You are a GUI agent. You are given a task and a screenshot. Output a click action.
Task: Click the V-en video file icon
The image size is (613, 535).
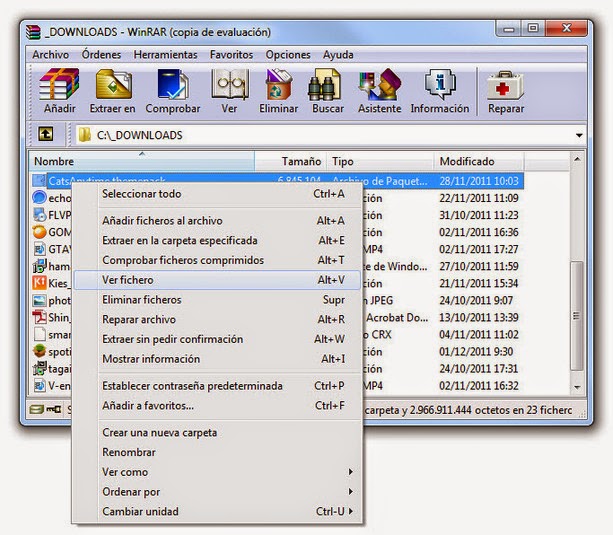pyautogui.click(x=39, y=385)
